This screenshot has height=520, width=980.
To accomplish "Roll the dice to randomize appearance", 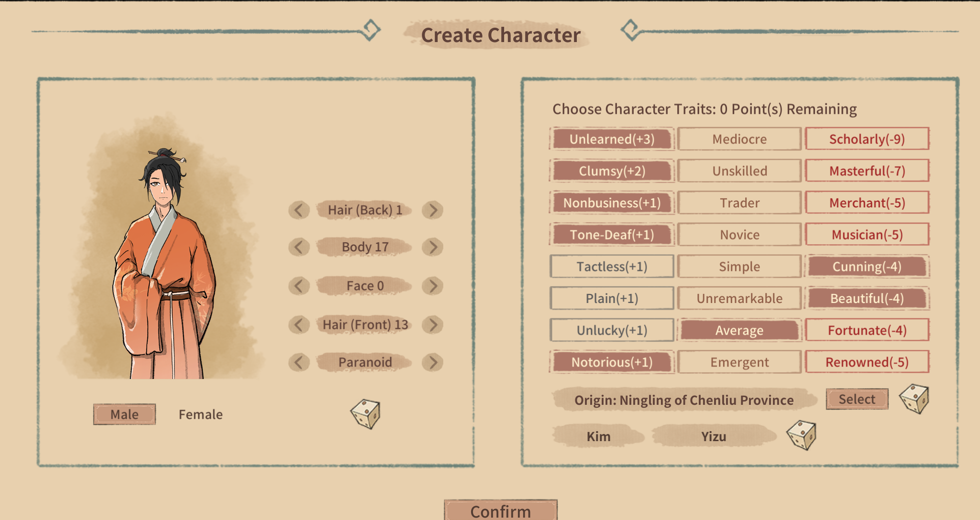I will 366,414.
